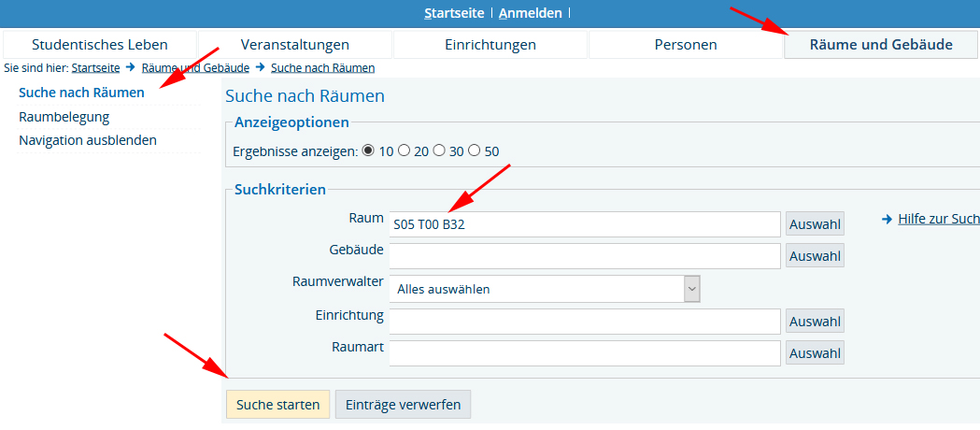Click the Anmelden link in header
This screenshot has height=430, width=980.
pos(531,13)
